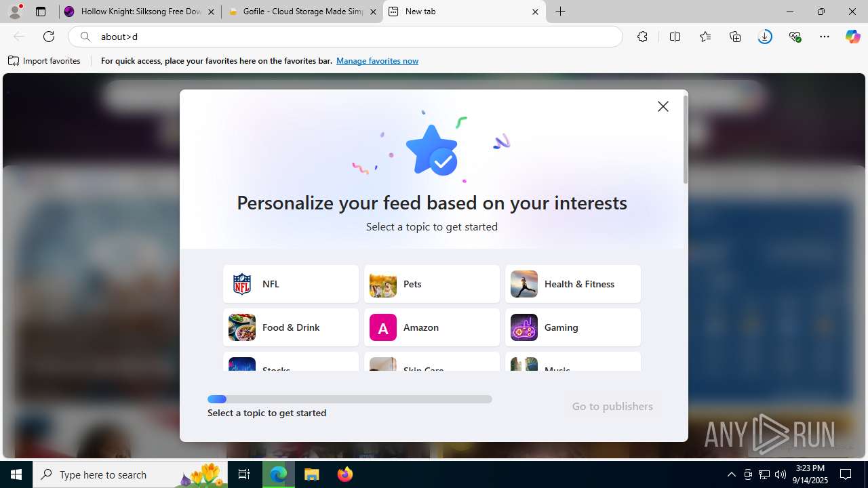Click the NFL logo thumbnail
This screenshot has width=868, height=488.
point(242,284)
